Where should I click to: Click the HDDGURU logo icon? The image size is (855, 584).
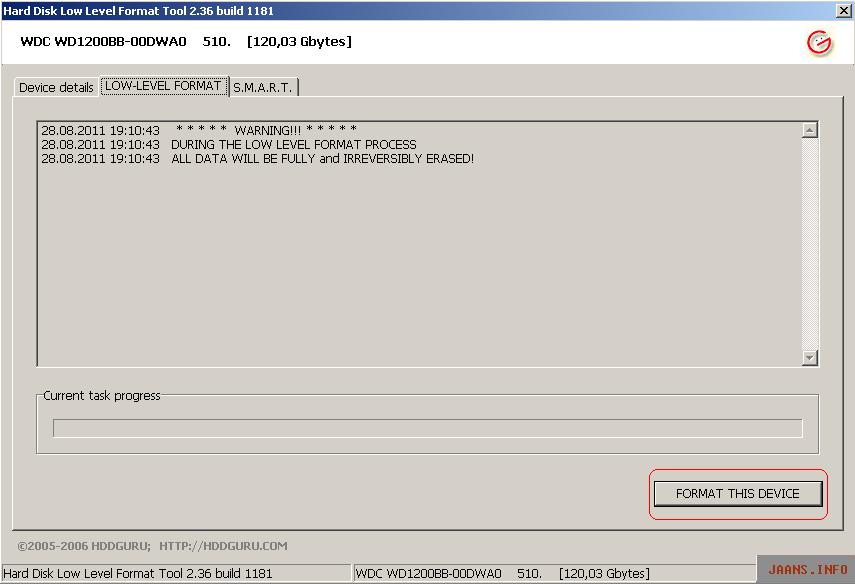819,43
